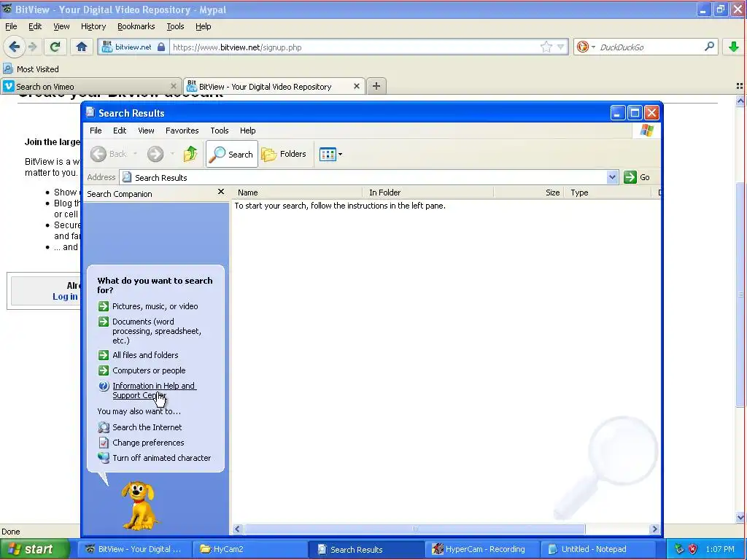Open the Address bar dropdown in Search Results
Viewport: 747px width, 560px height.
tap(612, 177)
